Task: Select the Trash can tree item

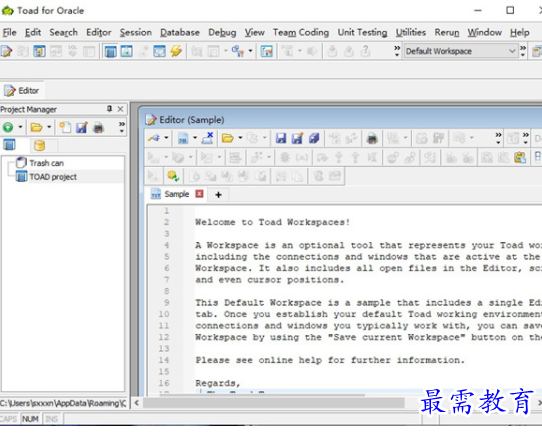Action: point(46,163)
